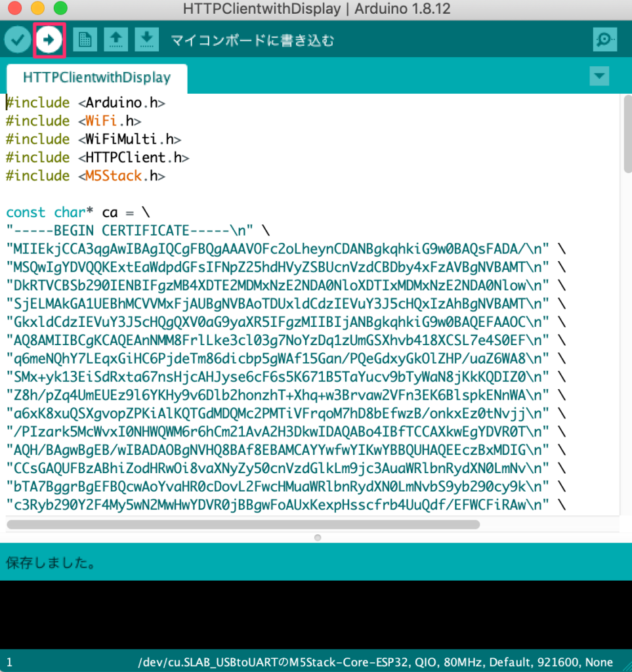The height and width of the screenshot is (672, 632).
Task: Click the '#include <HTTPClient.h>' line
Action: click(x=97, y=157)
